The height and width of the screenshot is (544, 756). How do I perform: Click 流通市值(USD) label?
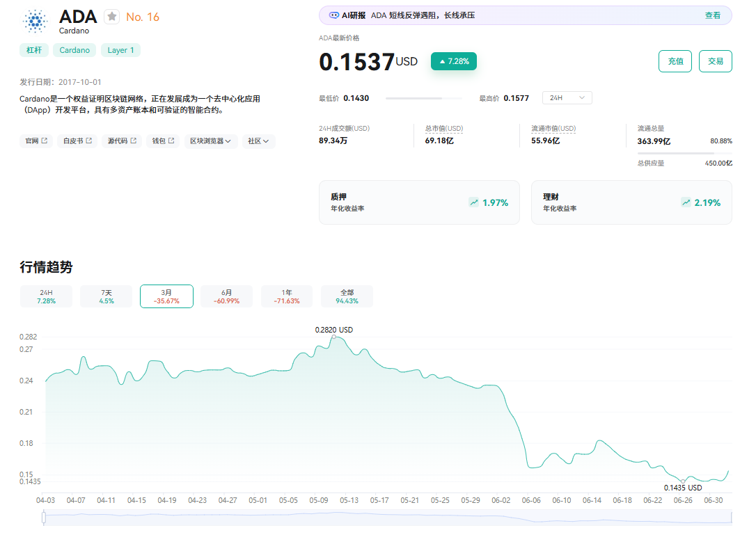point(553,129)
